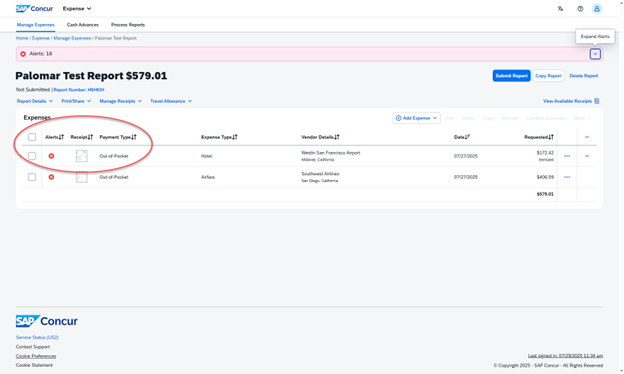Open the user profile icon
Viewport: 624px width, 374px height.
597,8
